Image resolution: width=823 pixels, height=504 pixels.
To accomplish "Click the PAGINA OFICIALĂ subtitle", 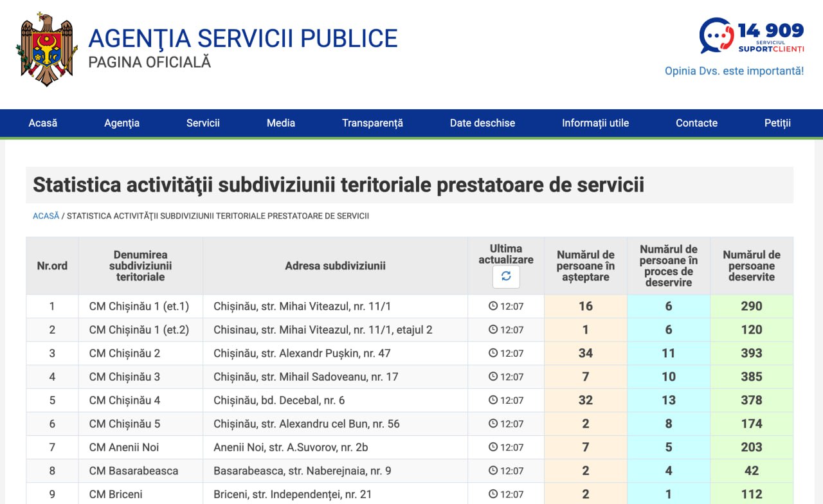I will (x=149, y=62).
